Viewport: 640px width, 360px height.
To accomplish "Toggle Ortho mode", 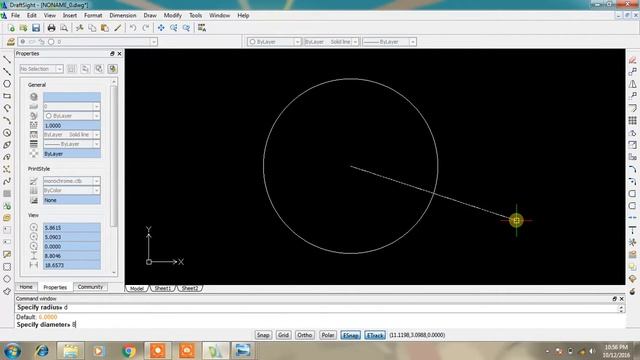I will (x=304, y=335).
